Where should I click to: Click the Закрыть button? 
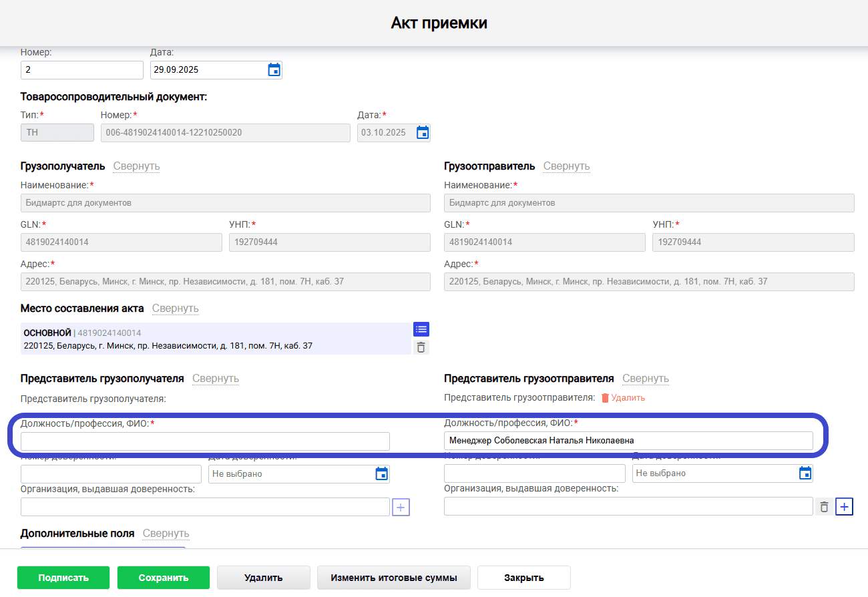pyautogui.click(x=523, y=577)
